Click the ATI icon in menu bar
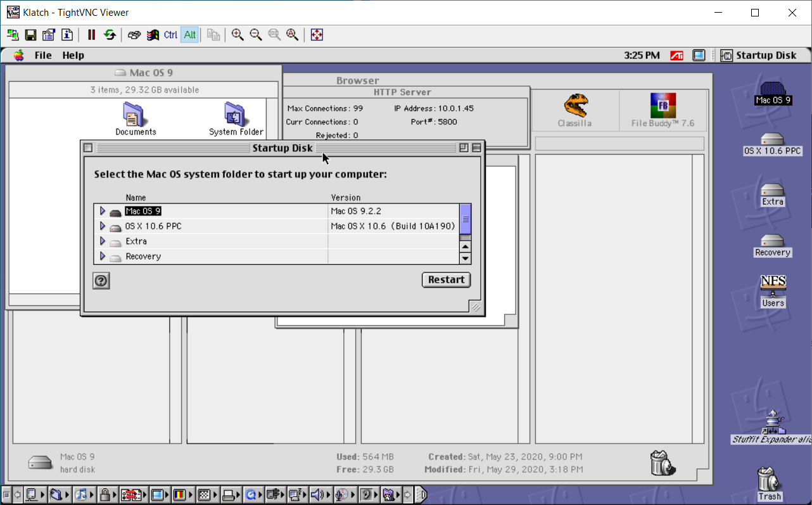Viewport: 812px width, 505px height. point(676,55)
